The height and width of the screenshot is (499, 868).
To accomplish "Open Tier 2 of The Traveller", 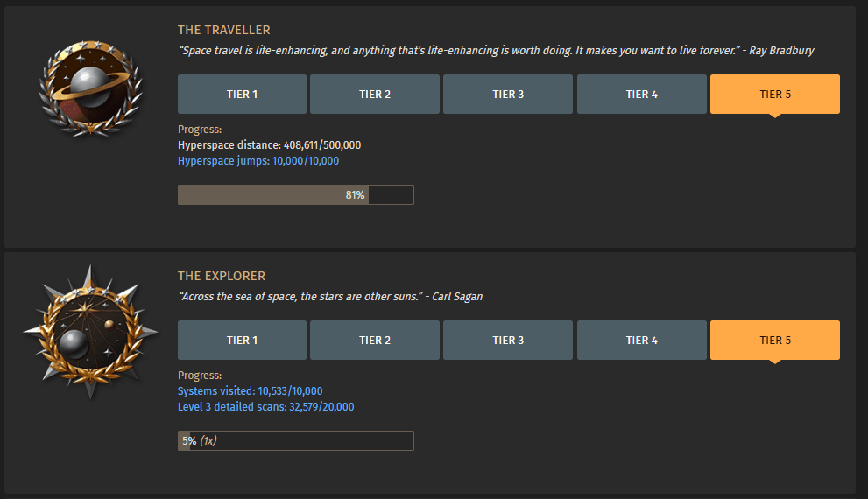I will 375,95.
